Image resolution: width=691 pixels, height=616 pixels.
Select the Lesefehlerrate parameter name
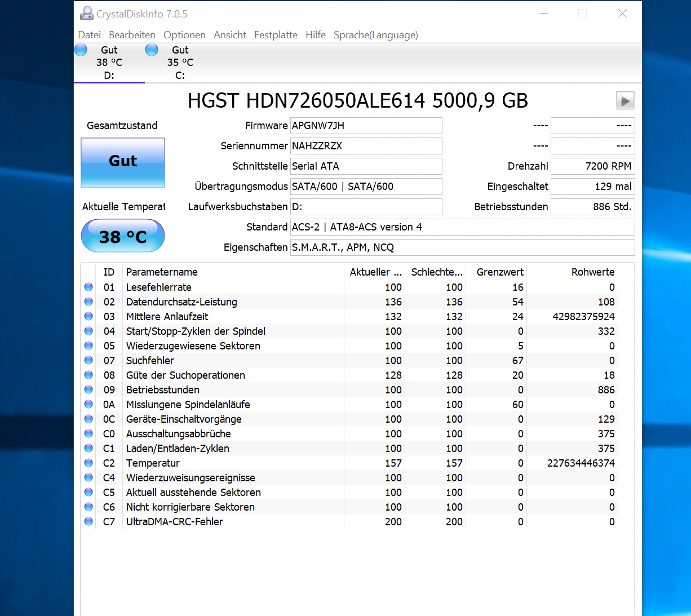coord(159,287)
